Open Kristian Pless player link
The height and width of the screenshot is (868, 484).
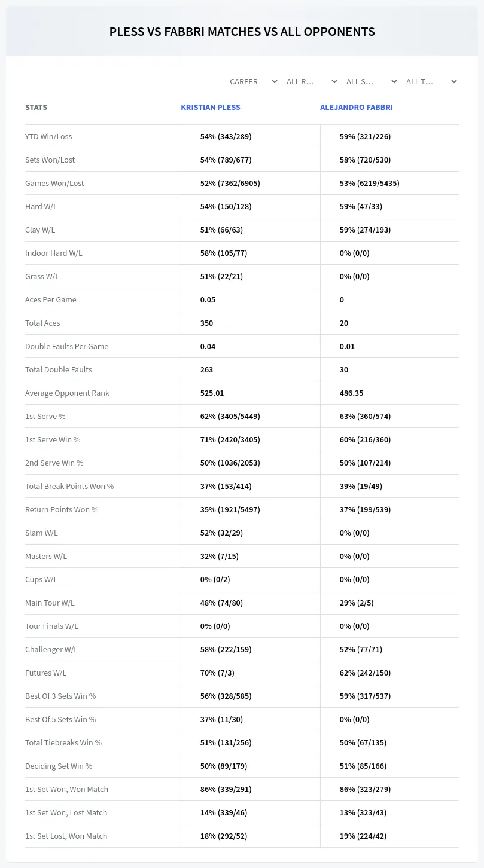click(x=211, y=108)
